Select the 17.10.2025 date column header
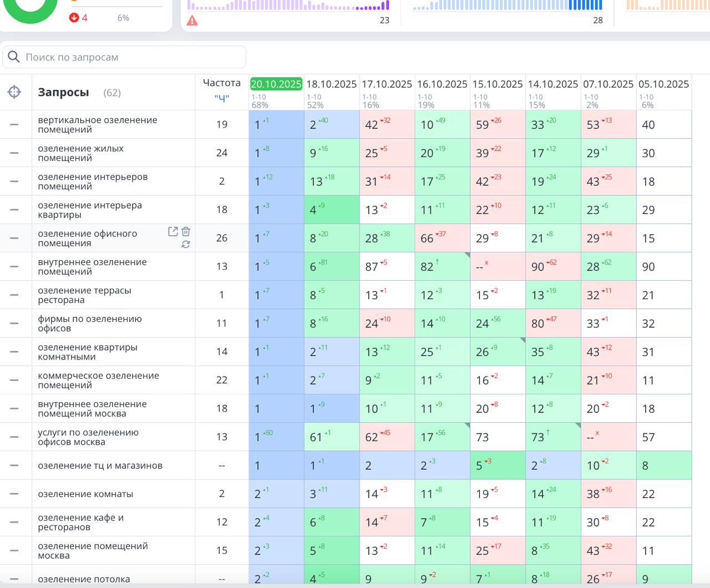Viewport: 710px width, 588px height. 387,84
